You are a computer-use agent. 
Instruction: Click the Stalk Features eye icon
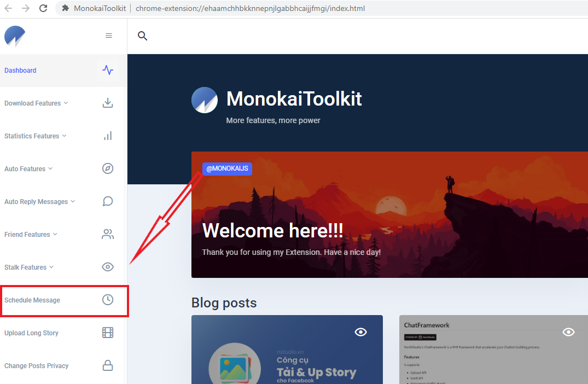[108, 267]
